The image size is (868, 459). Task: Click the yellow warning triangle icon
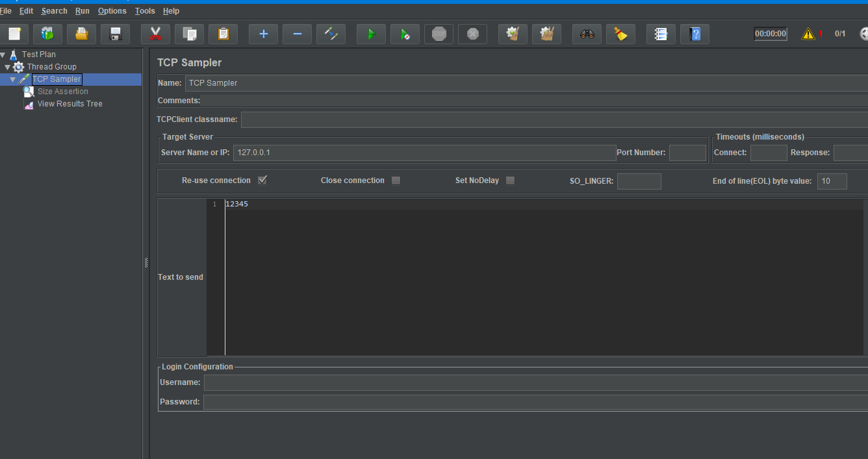pyautogui.click(x=808, y=34)
